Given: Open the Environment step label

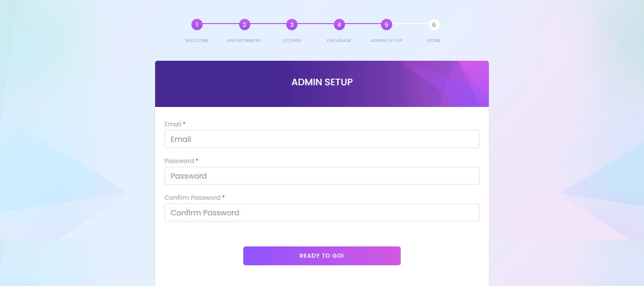Looking at the screenshot, I should click(x=244, y=41).
